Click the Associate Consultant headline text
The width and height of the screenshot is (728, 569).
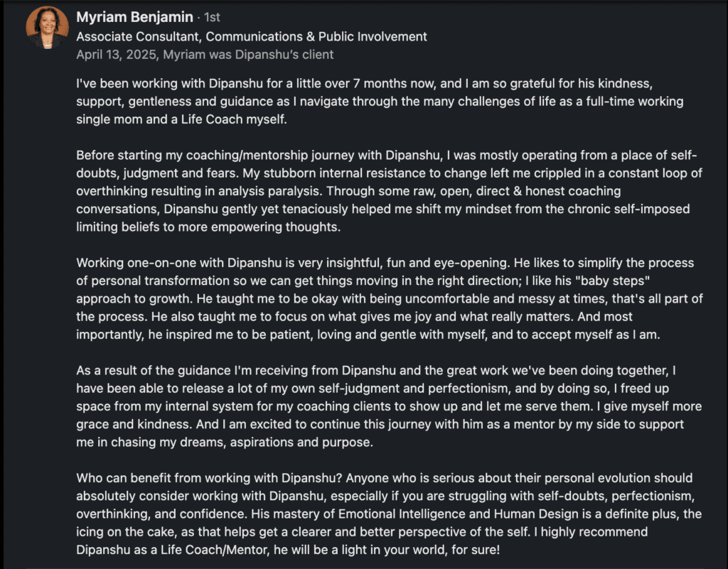tap(252, 36)
